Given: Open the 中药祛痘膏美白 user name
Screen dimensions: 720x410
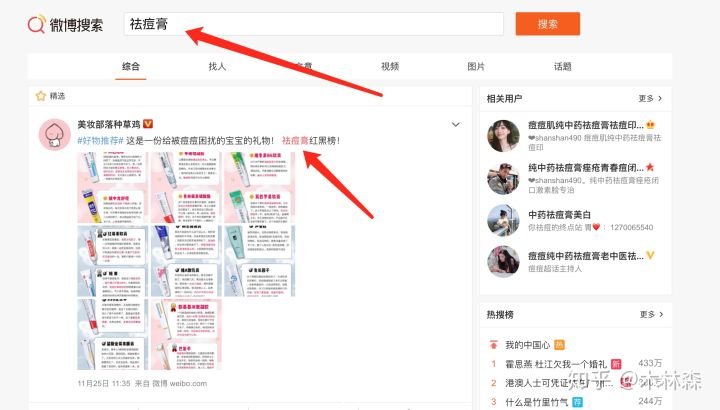Looking at the screenshot, I should click(559, 214).
